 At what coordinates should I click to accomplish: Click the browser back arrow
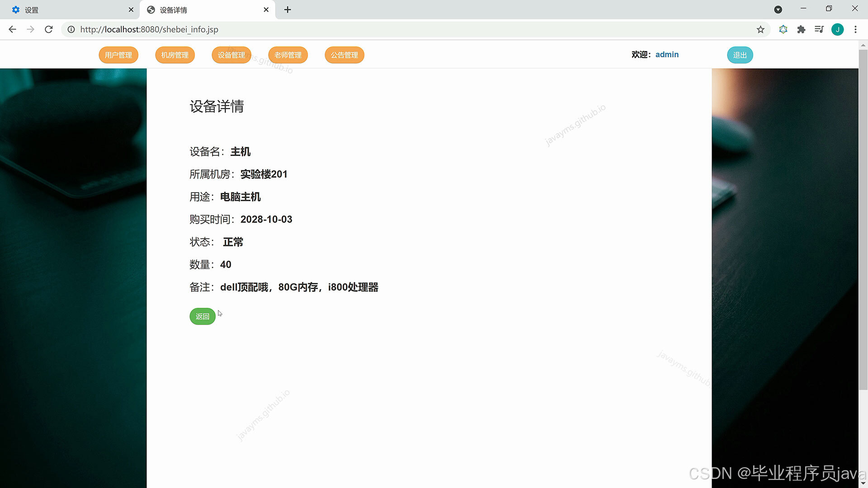point(12,29)
